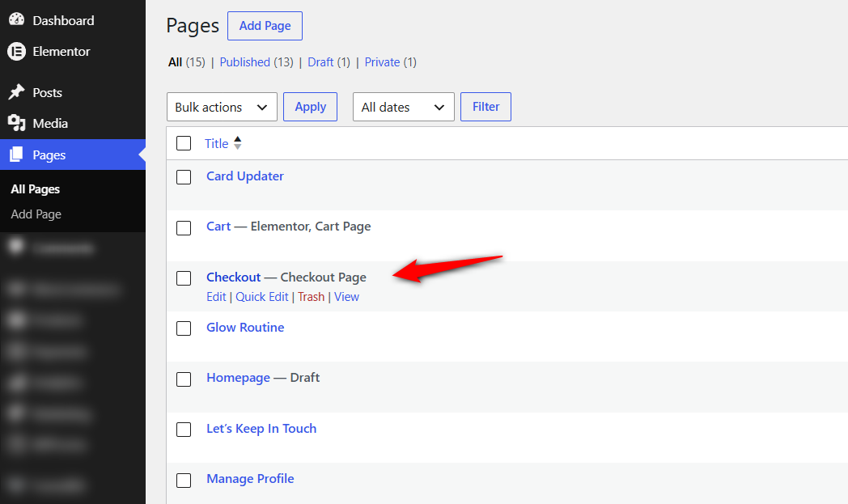
Task: Check the Card Updater row checkbox
Action: 184,177
